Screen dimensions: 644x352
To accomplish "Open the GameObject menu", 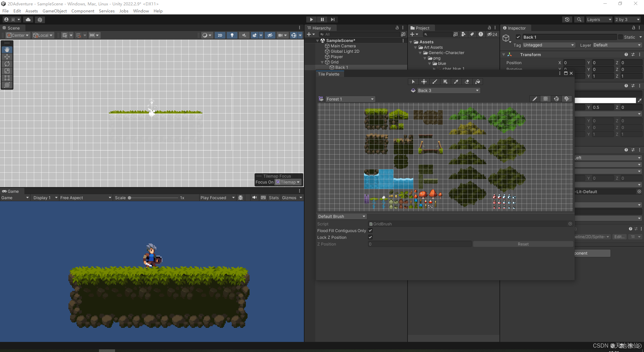I will coord(55,11).
